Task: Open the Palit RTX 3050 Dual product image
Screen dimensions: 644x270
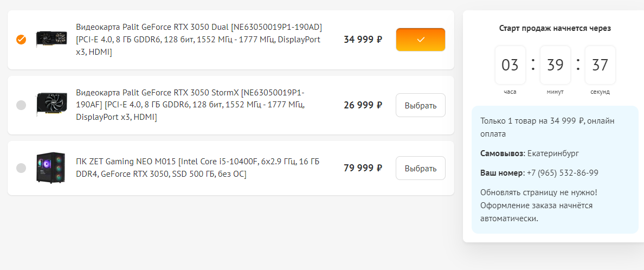Action: coord(51,40)
